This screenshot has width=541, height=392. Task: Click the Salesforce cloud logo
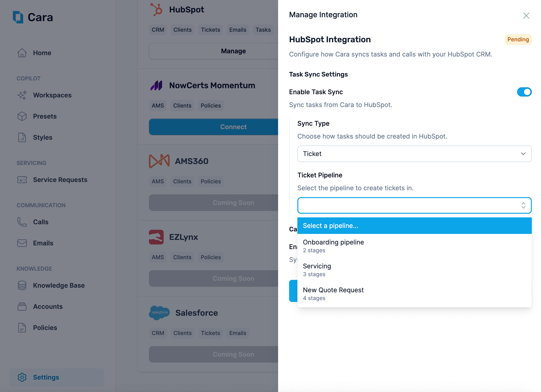(x=159, y=313)
